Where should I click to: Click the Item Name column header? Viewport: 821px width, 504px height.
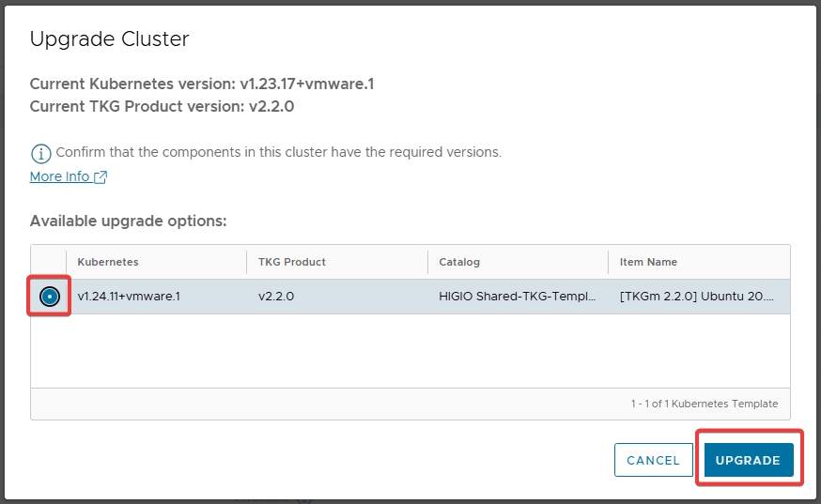click(x=648, y=262)
